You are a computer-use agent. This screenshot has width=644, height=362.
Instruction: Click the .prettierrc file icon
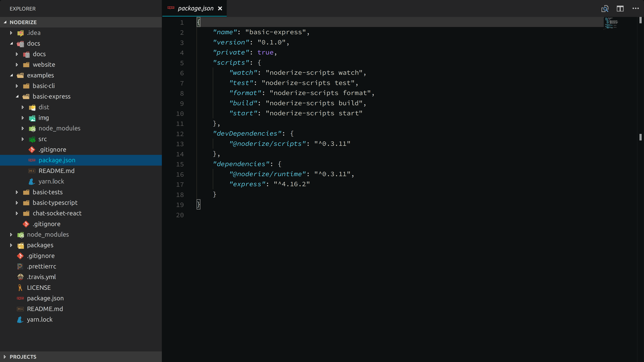click(20, 267)
